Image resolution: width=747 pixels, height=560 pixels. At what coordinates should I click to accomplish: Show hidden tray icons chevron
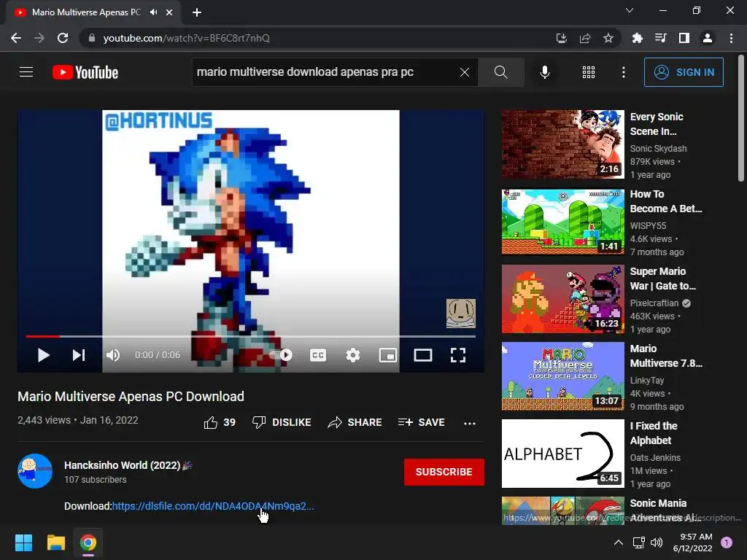619,542
